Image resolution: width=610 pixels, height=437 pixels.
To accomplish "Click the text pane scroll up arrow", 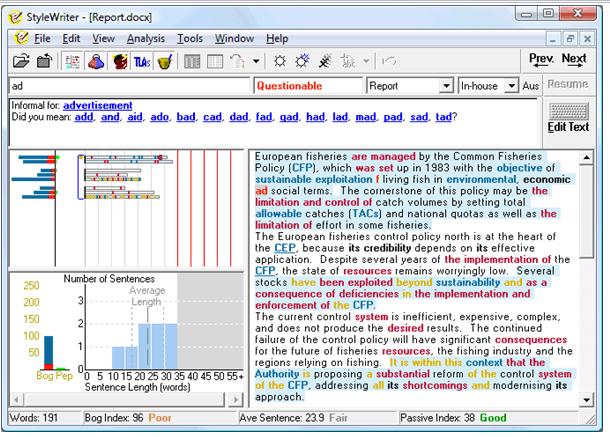I will (586, 158).
